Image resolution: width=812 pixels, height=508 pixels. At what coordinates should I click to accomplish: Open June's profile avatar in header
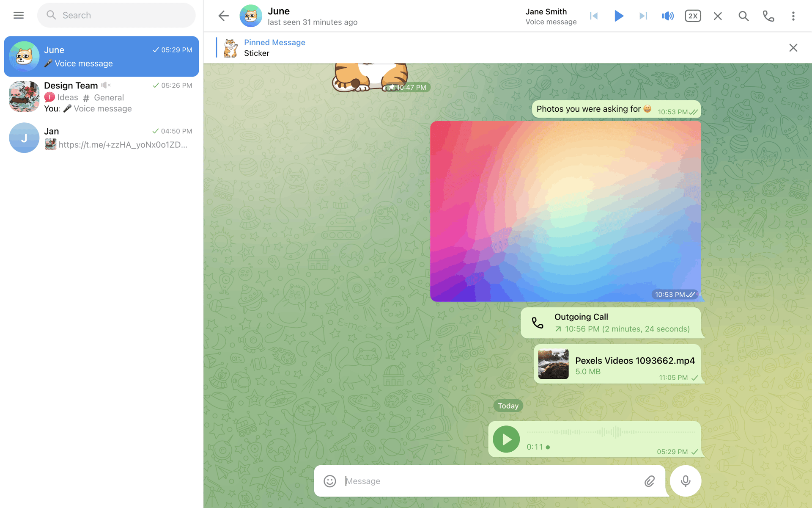251,16
